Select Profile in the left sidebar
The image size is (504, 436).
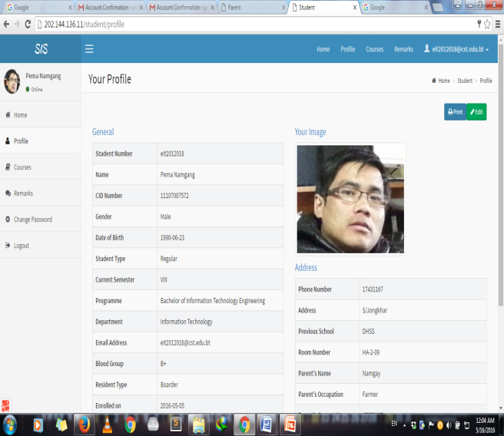click(21, 141)
